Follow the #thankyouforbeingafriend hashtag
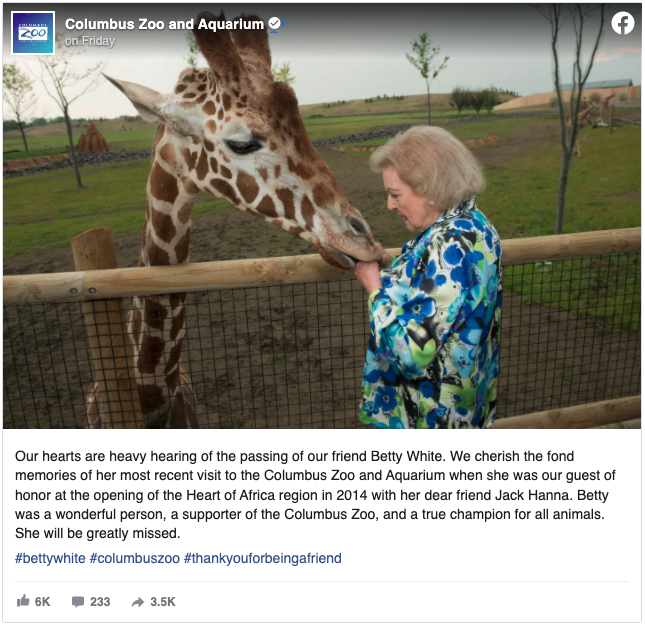645x625 pixels. 262,558
